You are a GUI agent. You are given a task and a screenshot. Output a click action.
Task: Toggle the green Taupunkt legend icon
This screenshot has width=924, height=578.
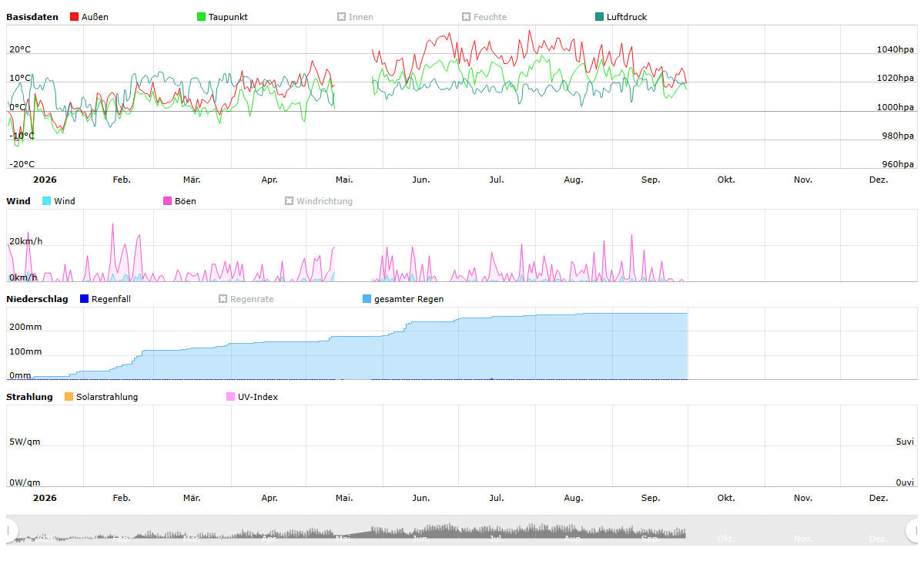[x=202, y=17]
